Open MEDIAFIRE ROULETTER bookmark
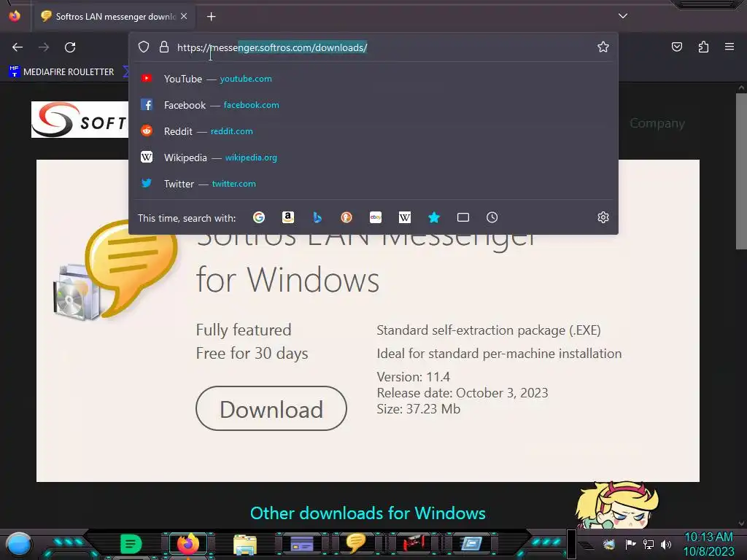The width and height of the screenshot is (747, 560). click(x=61, y=72)
